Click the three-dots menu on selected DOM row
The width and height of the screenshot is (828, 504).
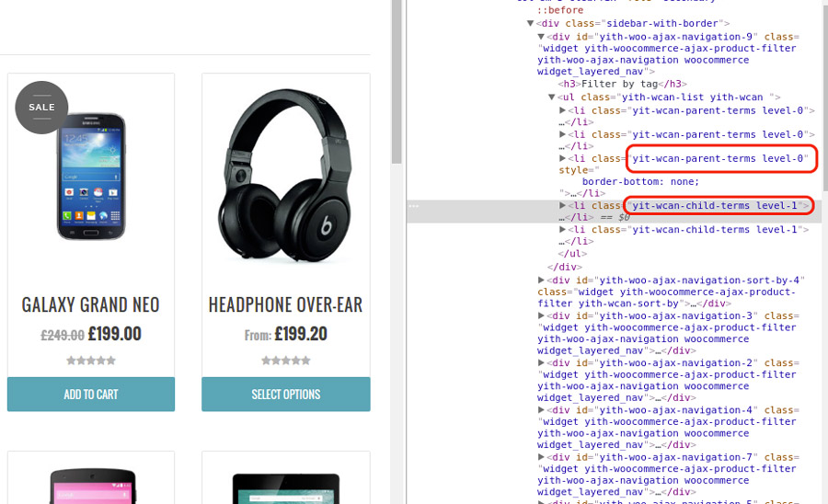tap(413, 206)
